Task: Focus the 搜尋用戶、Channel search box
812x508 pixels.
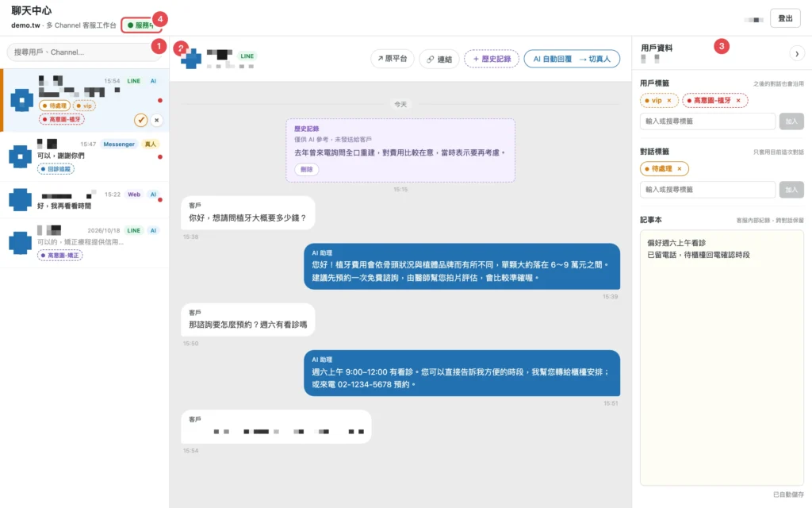Action: [x=82, y=52]
